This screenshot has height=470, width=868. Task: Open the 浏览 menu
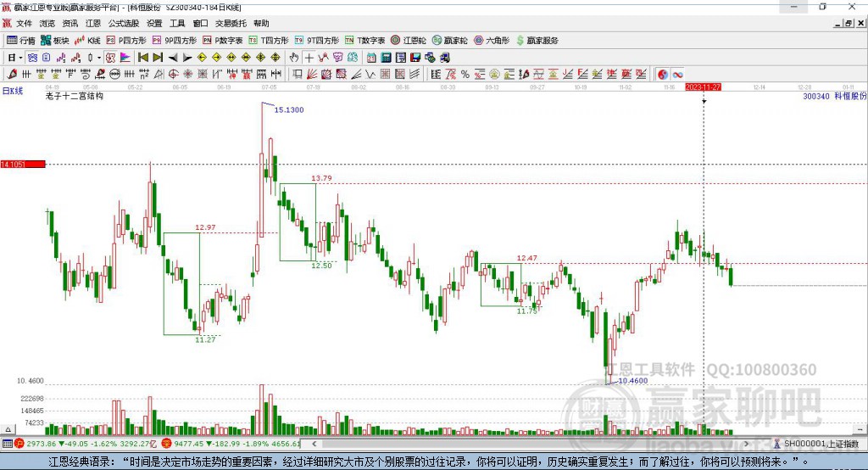coord(47,23)
